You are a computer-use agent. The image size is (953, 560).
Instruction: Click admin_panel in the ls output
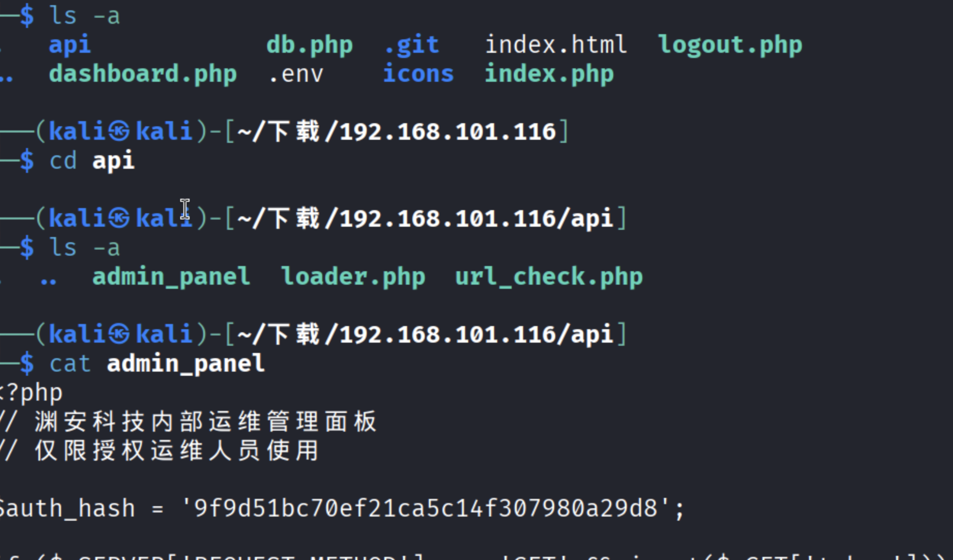[x=171, y=277]
